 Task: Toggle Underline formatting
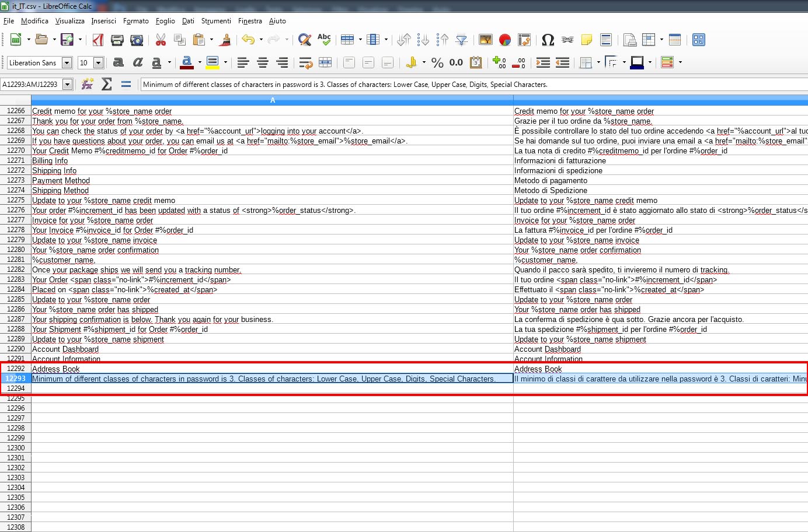click(x=156, y=62)
